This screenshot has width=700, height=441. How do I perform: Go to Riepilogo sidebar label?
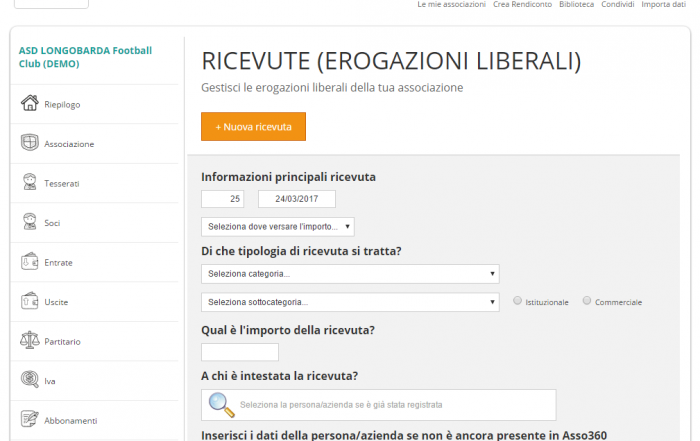(62, 104)
